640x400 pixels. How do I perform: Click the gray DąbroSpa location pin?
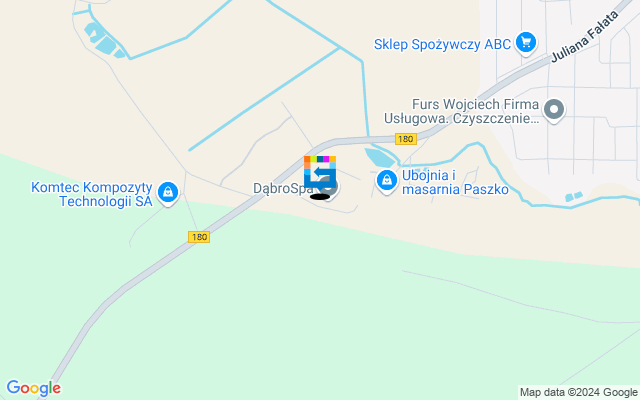pos(330,189)
